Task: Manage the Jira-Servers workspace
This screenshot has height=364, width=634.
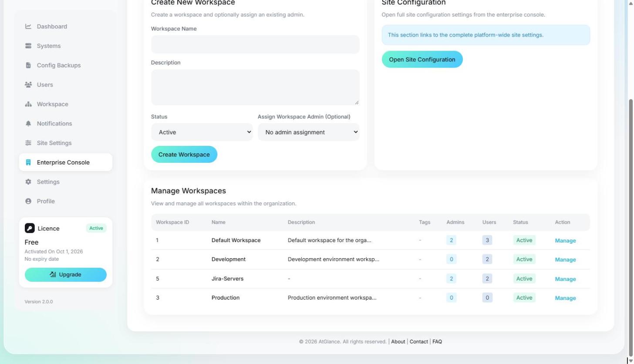Action: point(565,279)
